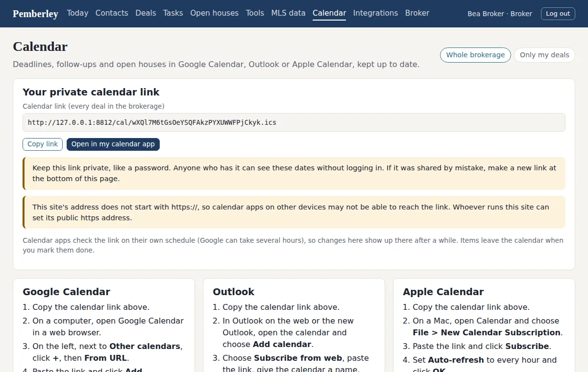This screenshot has width=588, height=372.
Task: Click 'On a computer, open Google Calendar' step
Action: point(108,327)
